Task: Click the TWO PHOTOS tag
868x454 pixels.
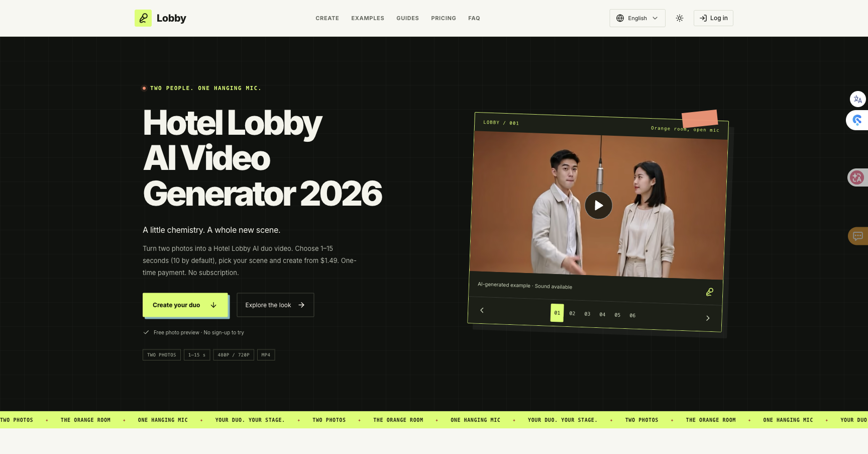Action: click(162, 355)
